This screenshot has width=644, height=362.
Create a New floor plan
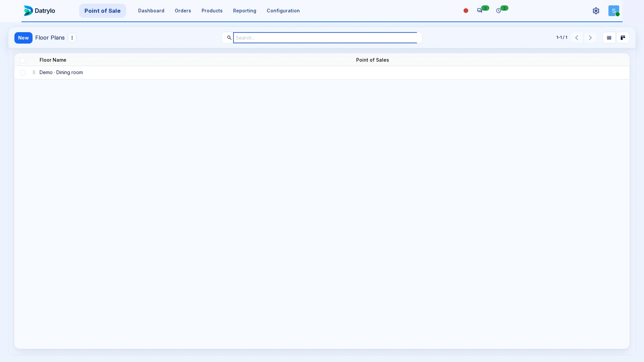tap(23, 38)
